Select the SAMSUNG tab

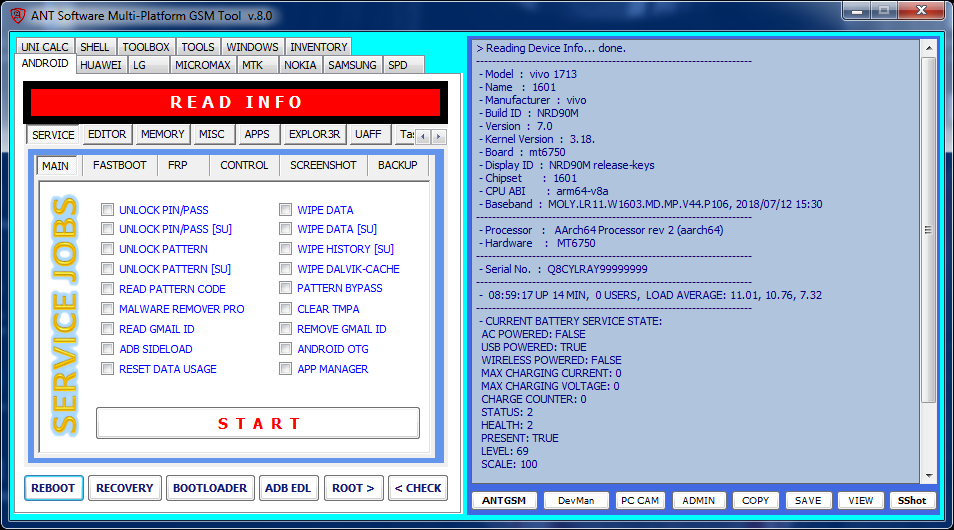(x=352, y=65)
